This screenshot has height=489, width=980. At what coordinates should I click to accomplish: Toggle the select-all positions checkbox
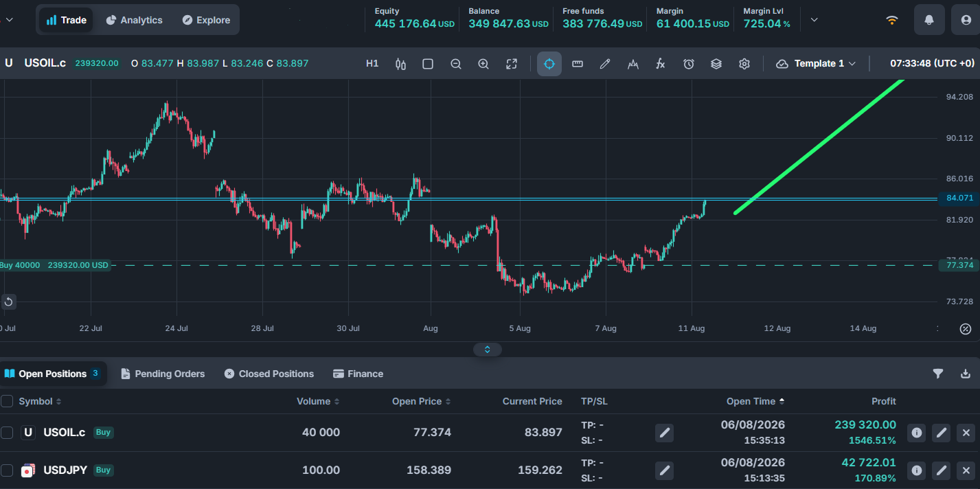pyautogui.click(x=7, y=401)
